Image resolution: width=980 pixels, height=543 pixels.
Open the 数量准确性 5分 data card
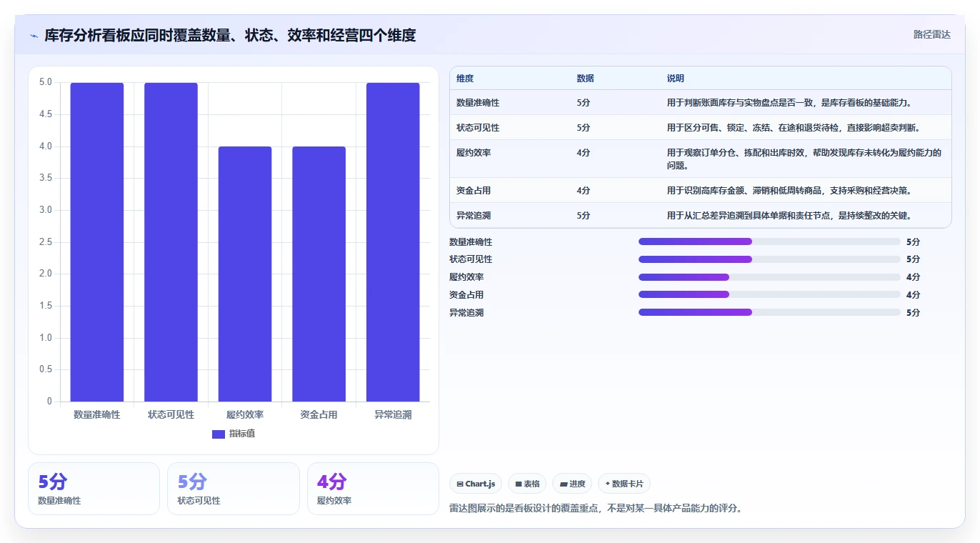94,489
